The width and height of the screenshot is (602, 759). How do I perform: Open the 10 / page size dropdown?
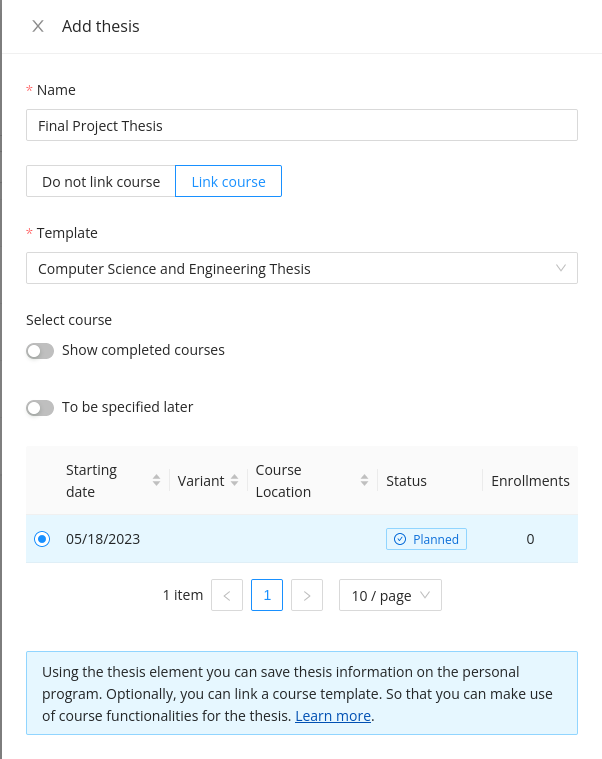pos(390,595)
